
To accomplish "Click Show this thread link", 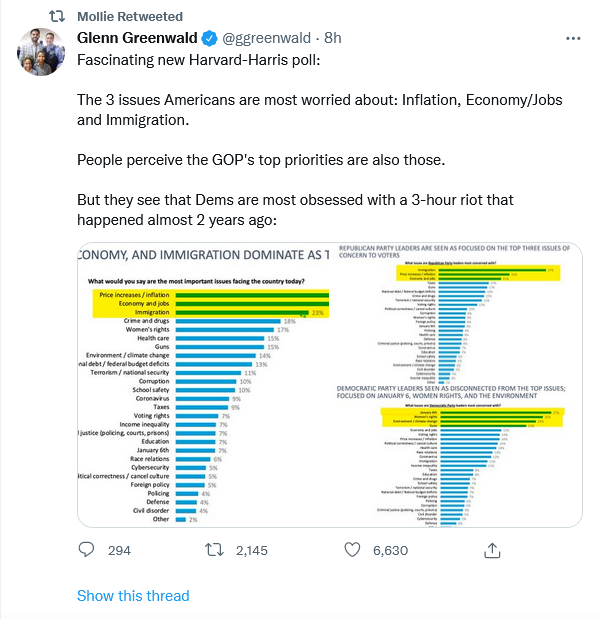I will tap(133, 595).
